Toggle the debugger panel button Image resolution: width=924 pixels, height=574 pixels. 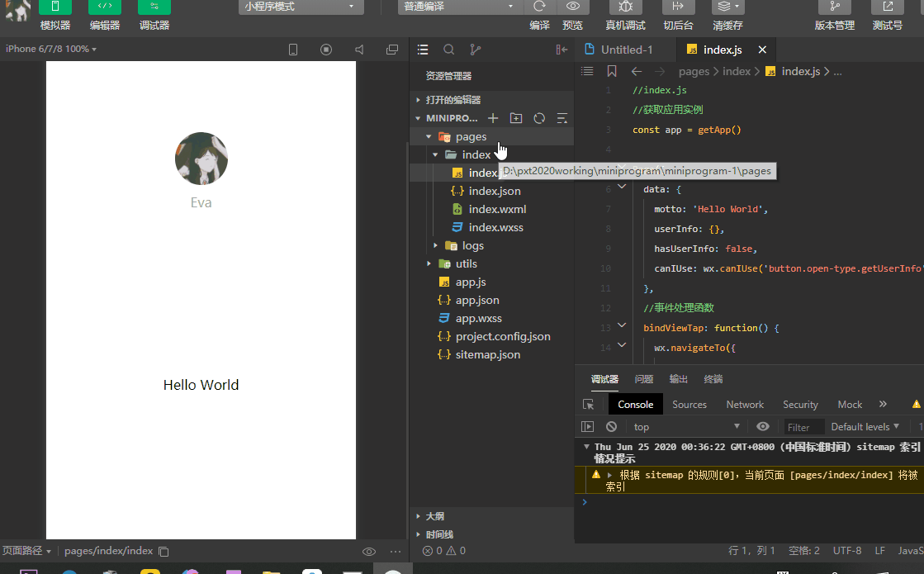pos(154,7)
